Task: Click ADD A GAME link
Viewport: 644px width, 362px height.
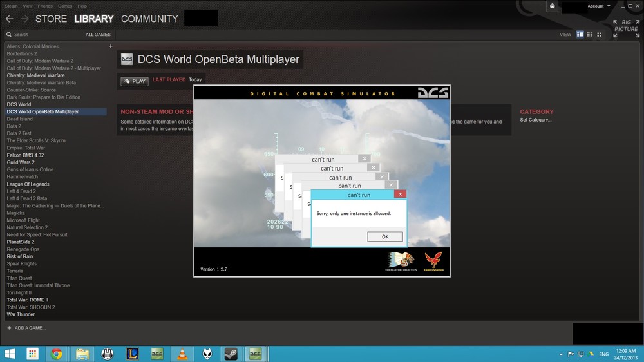Action: (x=26, y=328)
